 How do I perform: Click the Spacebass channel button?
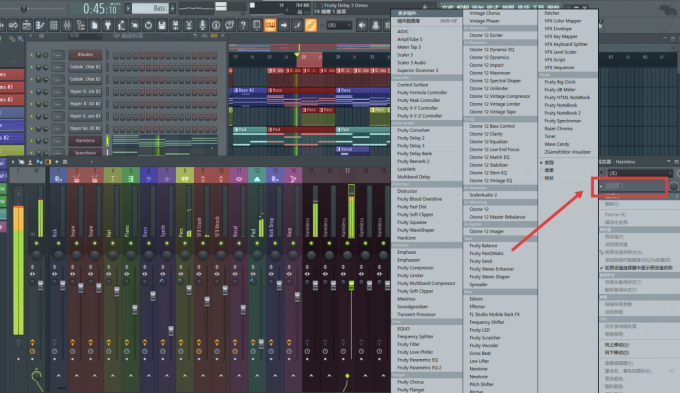click(x=85, y=152)
